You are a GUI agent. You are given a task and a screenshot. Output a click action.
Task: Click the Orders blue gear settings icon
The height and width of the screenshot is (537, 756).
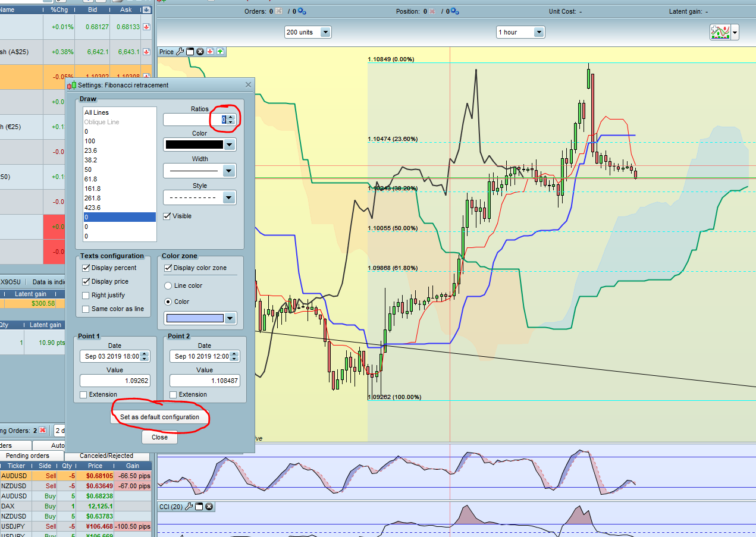point(302,11)
